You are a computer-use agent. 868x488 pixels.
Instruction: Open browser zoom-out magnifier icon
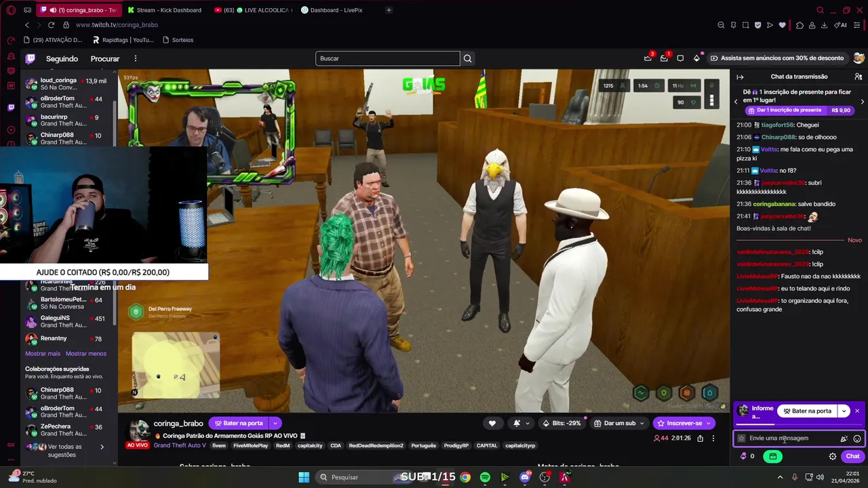tap(721, 25)
